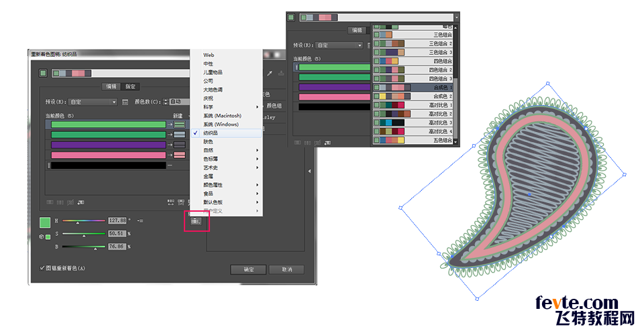This screenshot has width=644, height=335.
Task: Click the 确定 button
Action: [x=248, y=269]
